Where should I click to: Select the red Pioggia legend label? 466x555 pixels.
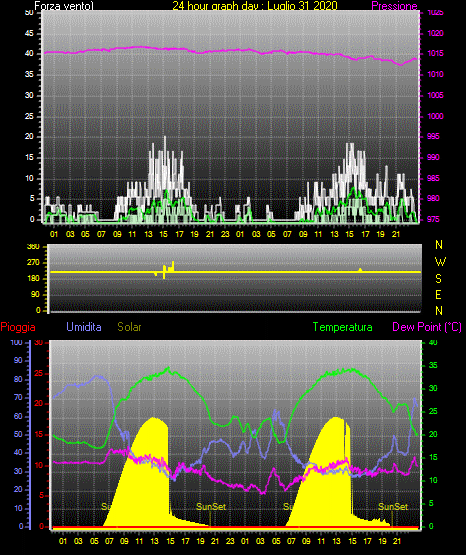click(18, 327)
